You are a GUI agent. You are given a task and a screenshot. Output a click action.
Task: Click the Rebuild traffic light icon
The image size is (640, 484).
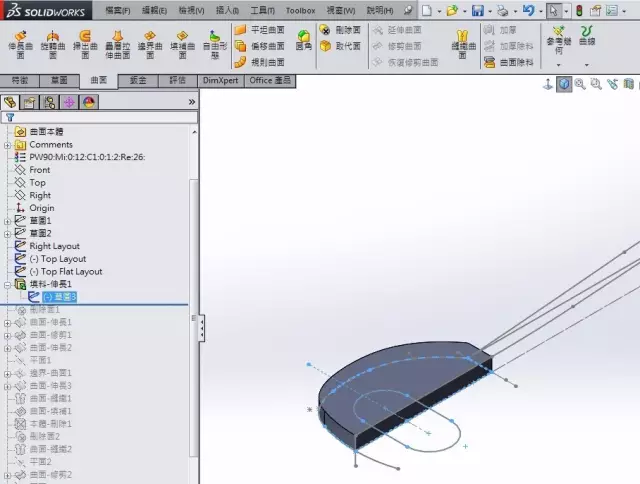point(579,10)
